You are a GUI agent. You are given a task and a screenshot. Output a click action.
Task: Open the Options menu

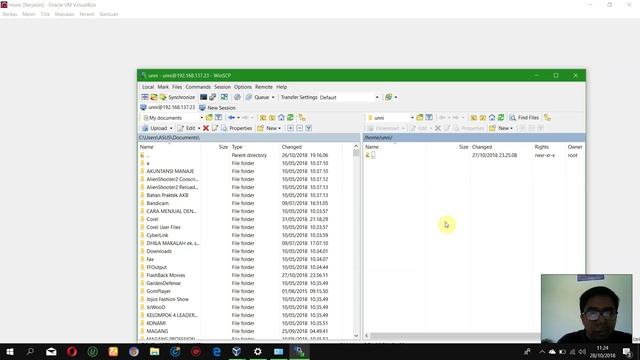point(243,87)
